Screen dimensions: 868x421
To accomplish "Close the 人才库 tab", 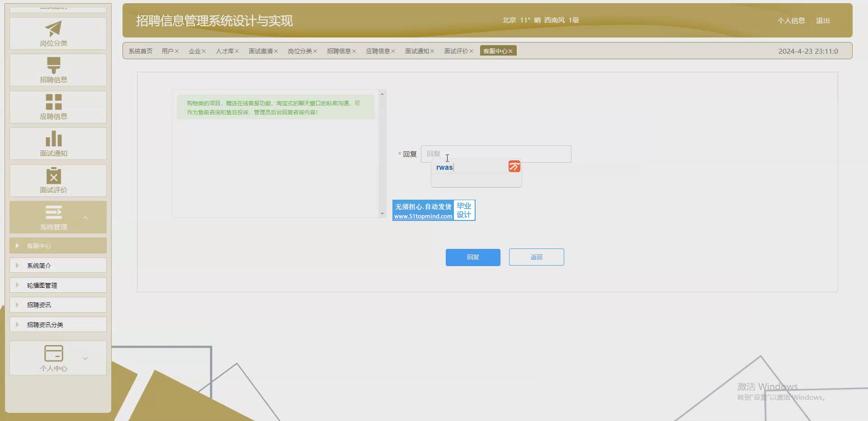I will click(x=237, y=51).
